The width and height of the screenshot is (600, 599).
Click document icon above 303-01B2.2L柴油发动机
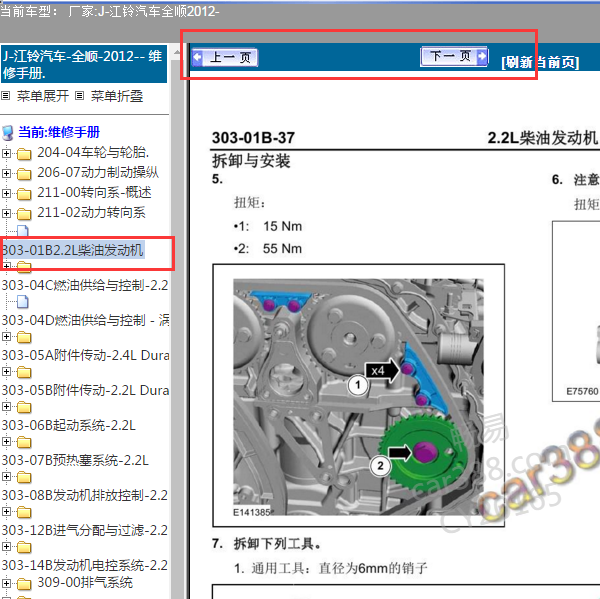click(23, 231)
